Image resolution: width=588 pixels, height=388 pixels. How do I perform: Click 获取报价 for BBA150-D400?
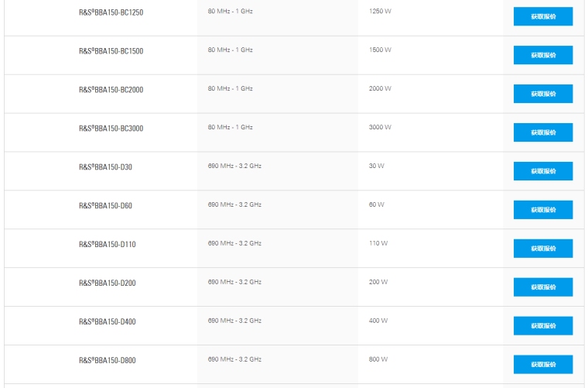(x=543, y=326)
